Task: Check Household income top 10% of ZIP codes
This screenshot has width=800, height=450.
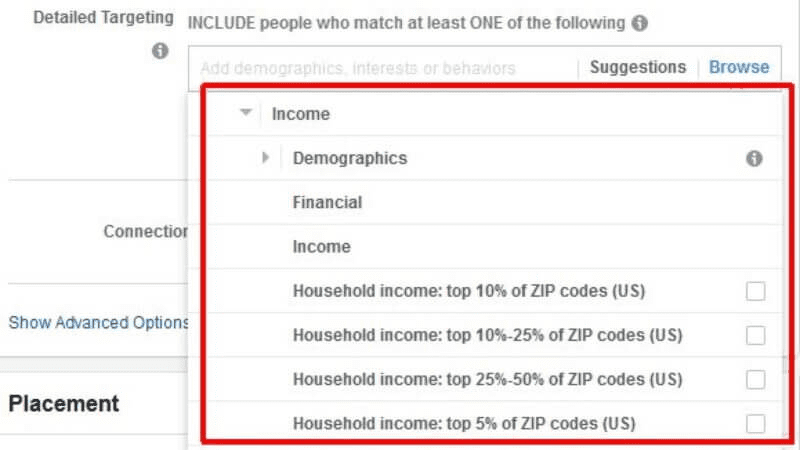Action: [755, 291]
